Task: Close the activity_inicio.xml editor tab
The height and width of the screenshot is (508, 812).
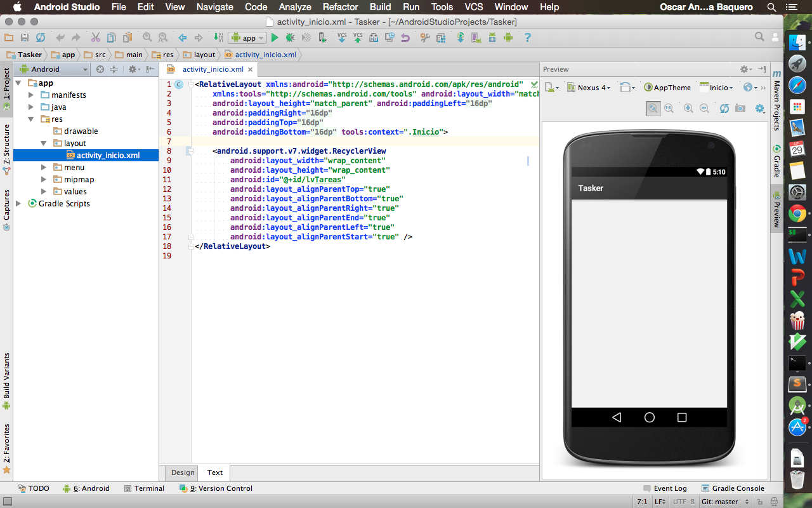Action: (x=251, y=70)
